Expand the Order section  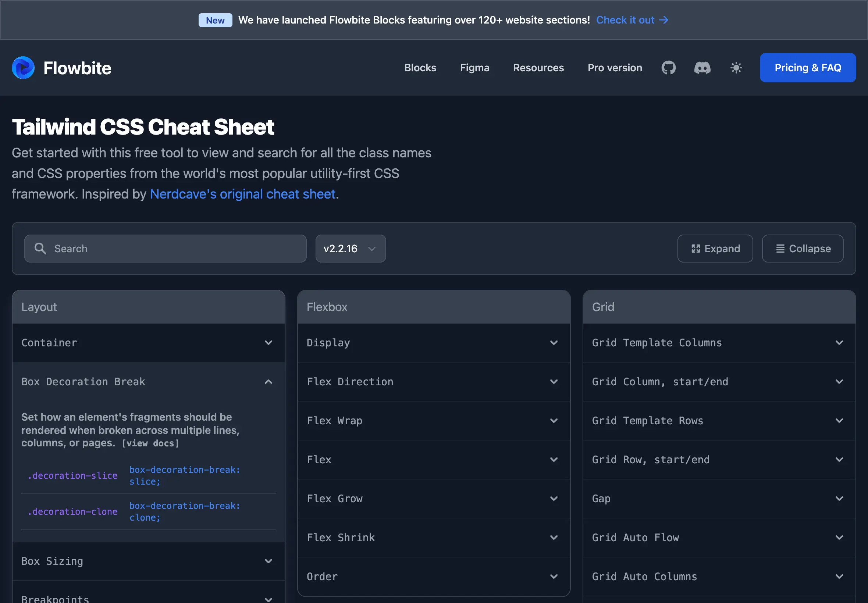433,576
